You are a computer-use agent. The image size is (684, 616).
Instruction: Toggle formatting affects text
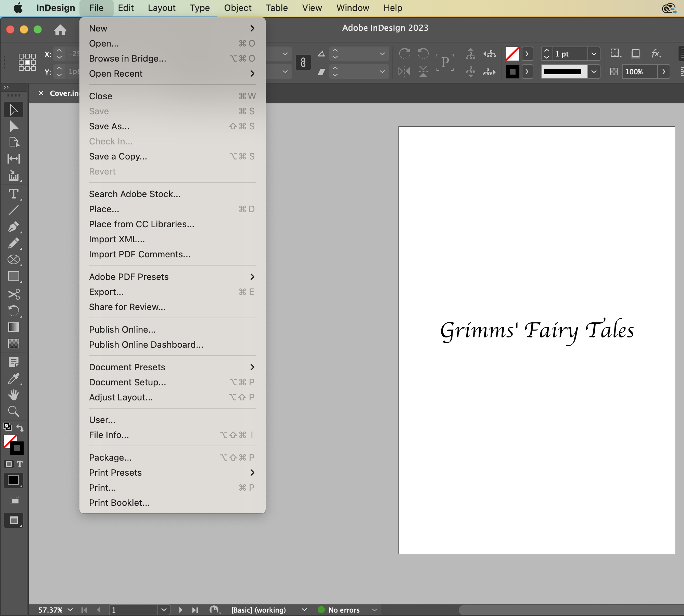pyautogui.click(x=20, y=464)
